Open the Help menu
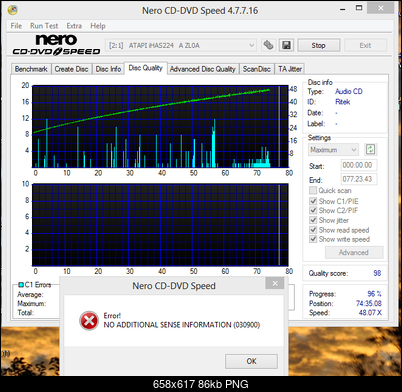This screenshot has width=402, height=392. pos(98,26)
